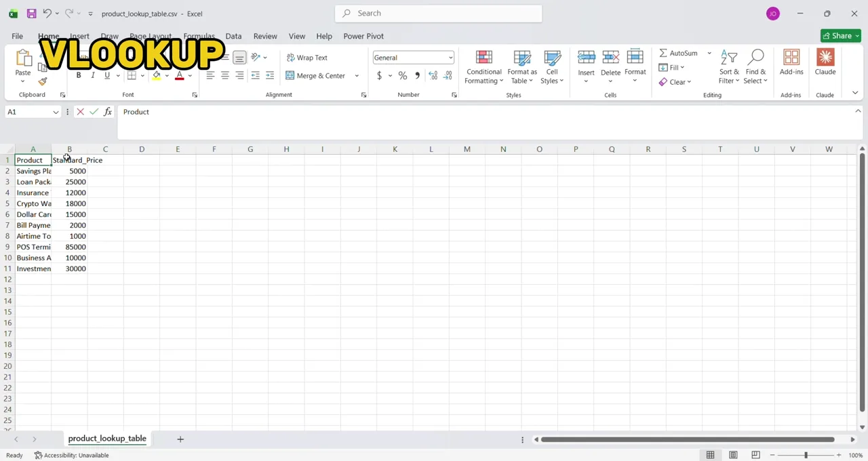
Task: Click the Clear button
Action: [675, 82]
